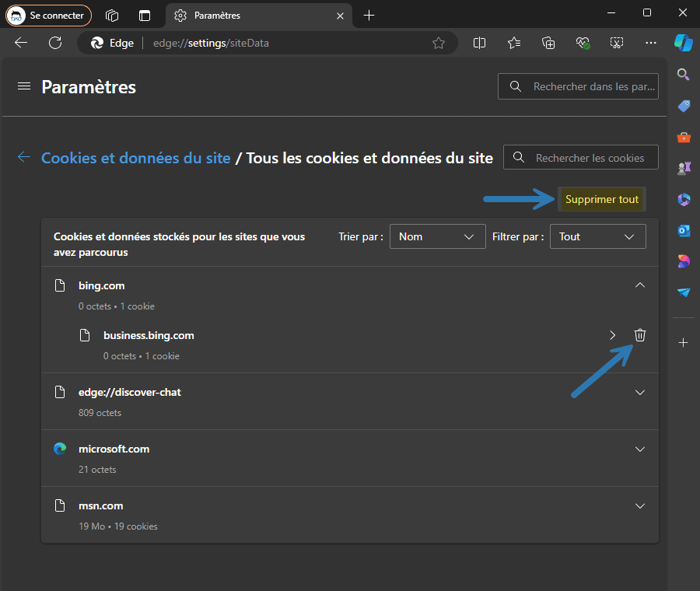Click the address bar URL
Screen dimensions: 700x591
coord(211,43)
